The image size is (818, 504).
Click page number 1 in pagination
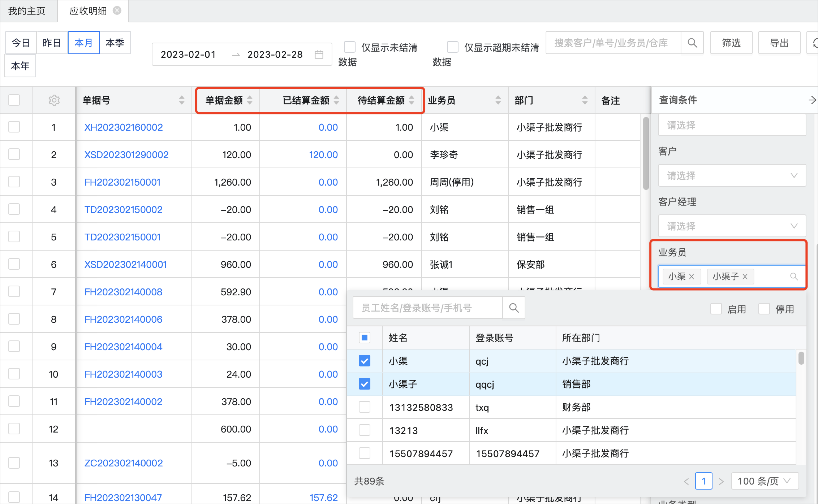(704, 481)
